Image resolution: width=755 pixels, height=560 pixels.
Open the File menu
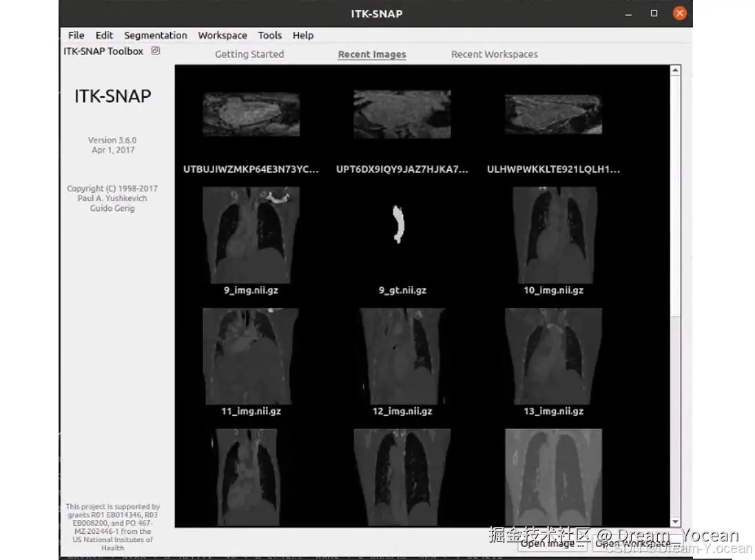pos(76,35)
